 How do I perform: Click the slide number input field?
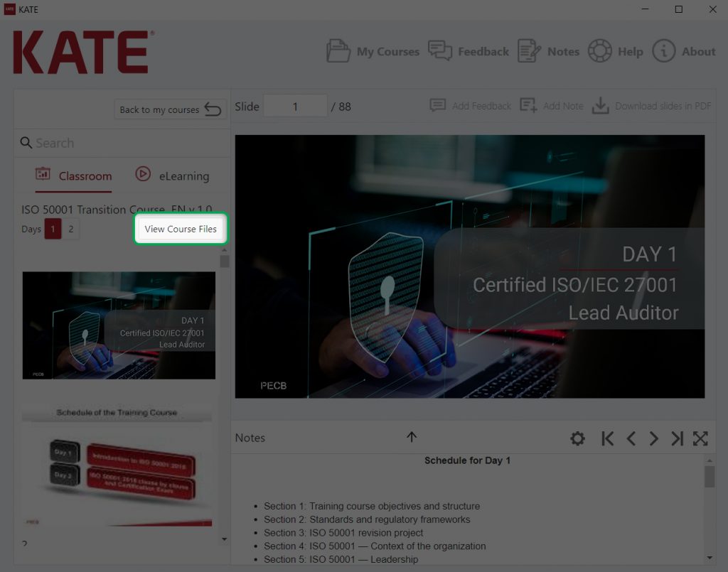[x=295, y=107]
